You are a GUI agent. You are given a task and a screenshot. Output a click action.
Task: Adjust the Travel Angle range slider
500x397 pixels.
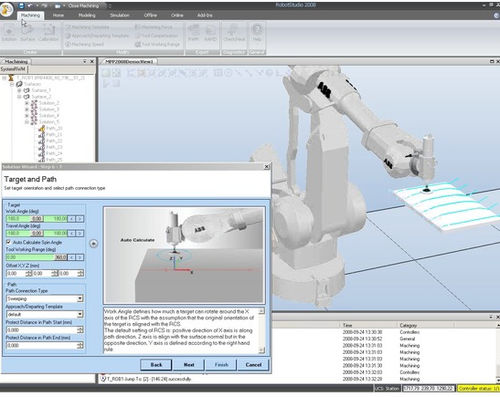pos(37,233)
